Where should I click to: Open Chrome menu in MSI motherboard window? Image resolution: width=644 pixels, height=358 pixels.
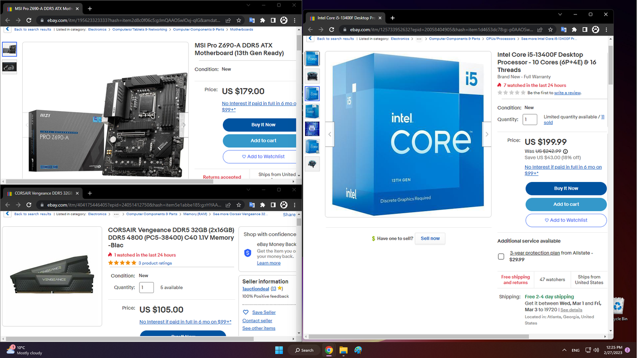tap(295, 20)
